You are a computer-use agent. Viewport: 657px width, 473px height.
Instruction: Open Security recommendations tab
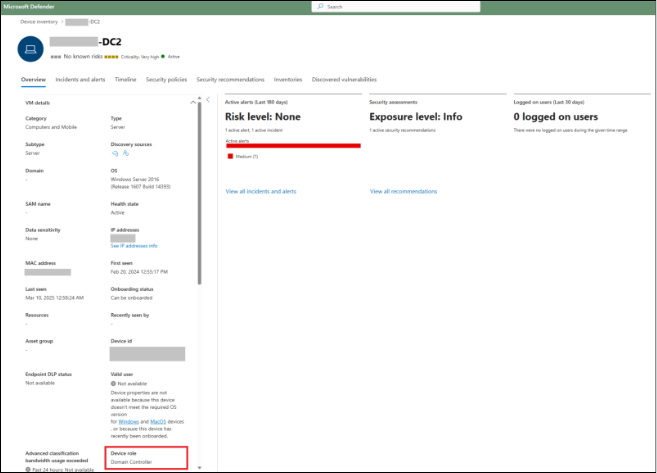point(230,79)
